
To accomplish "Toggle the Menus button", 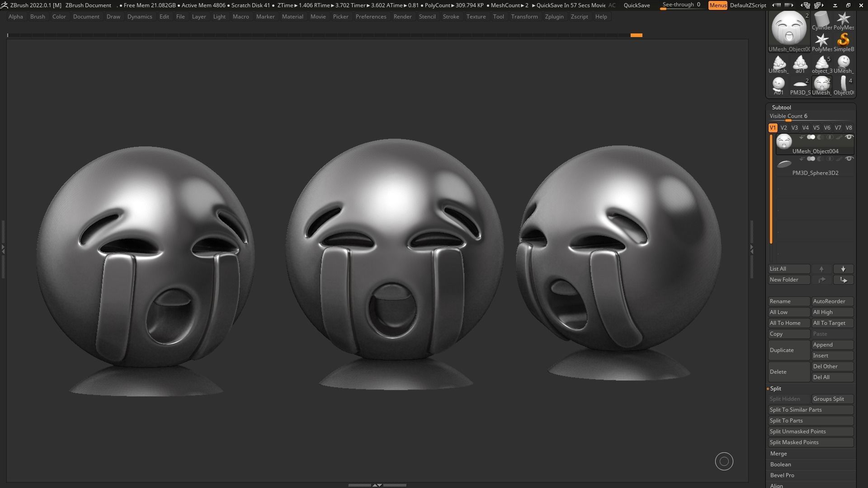I will 717,5.
